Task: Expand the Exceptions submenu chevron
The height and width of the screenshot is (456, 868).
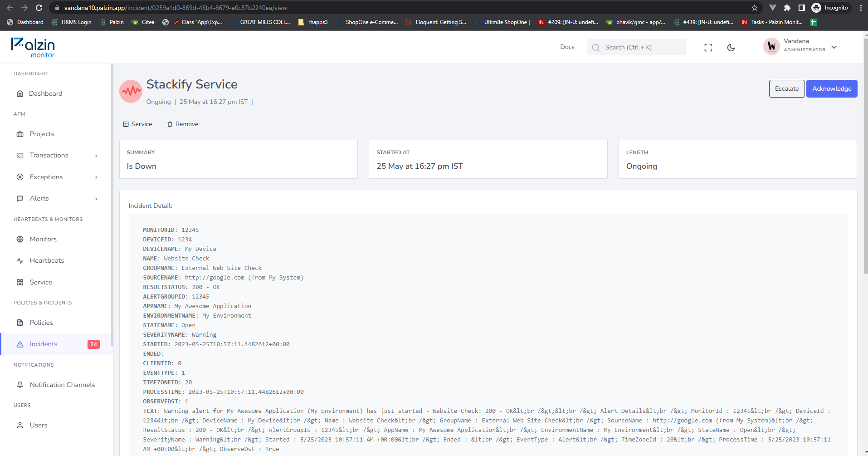Action: pos(96,177)
